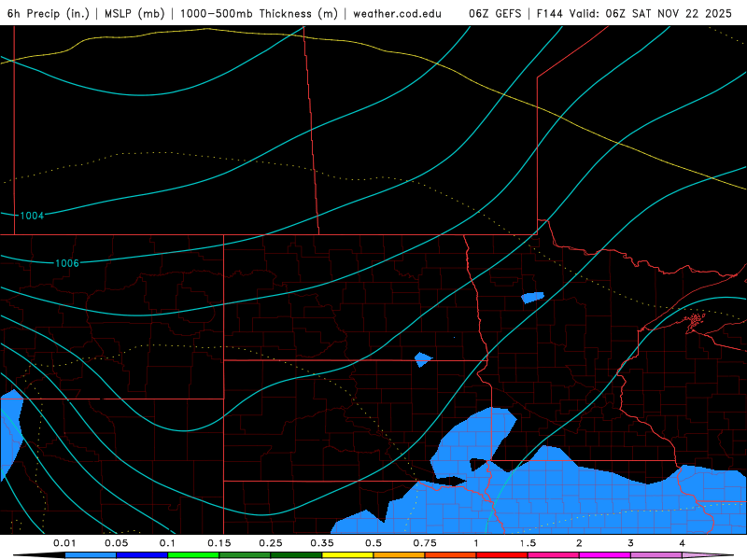The height and width of the screenshot is (560, 747).
Task: Click the '1.5' legend value
Action: point(528,543)
